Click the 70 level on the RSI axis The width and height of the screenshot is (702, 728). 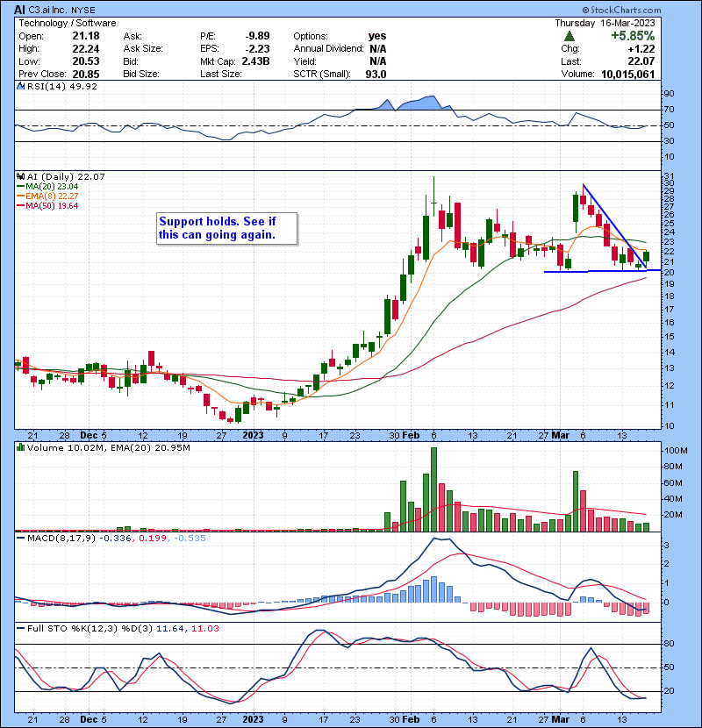pyautogui.click(x=669, y=110)
